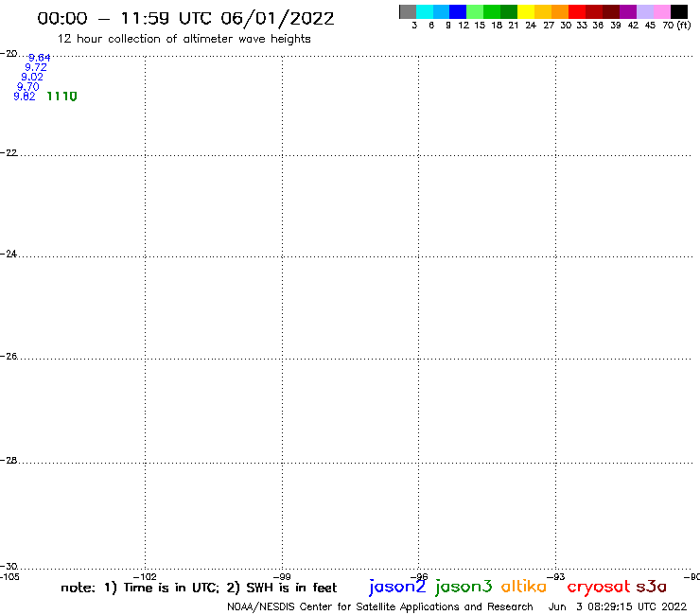Click the jason3 satellite legend label
This screenshot has width=700, height=615.
pos(464,587)
